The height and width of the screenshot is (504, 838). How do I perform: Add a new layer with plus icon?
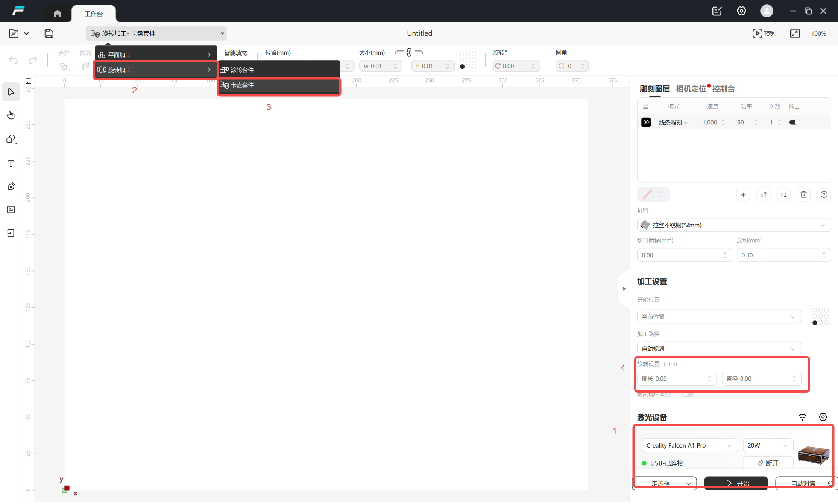tap(743, 194)
